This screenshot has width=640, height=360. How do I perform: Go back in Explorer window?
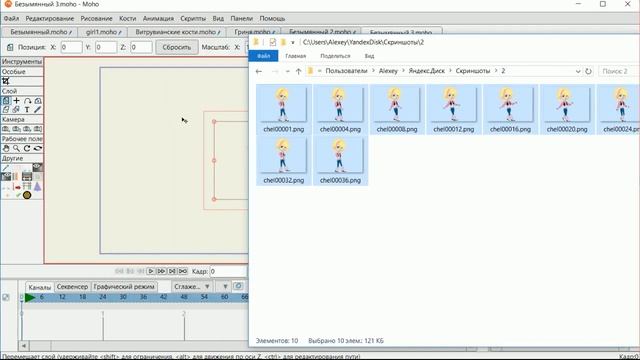point(258,71)
